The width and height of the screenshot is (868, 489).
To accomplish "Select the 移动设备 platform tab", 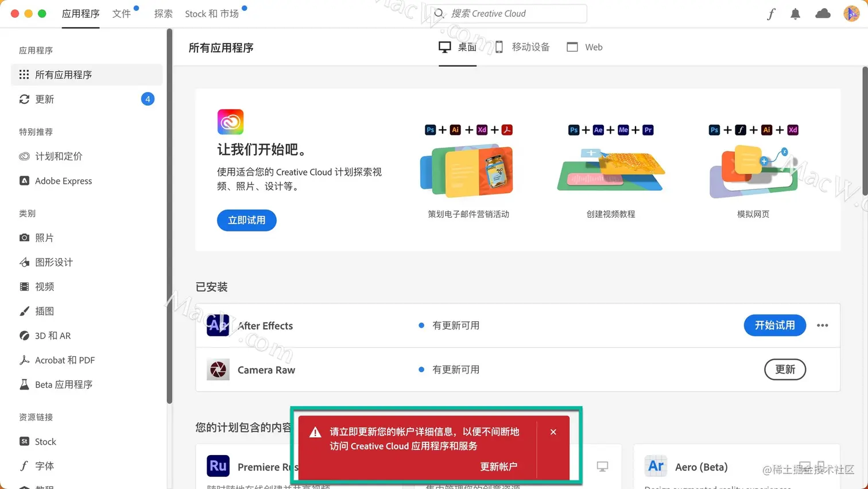I will point(522,47).
